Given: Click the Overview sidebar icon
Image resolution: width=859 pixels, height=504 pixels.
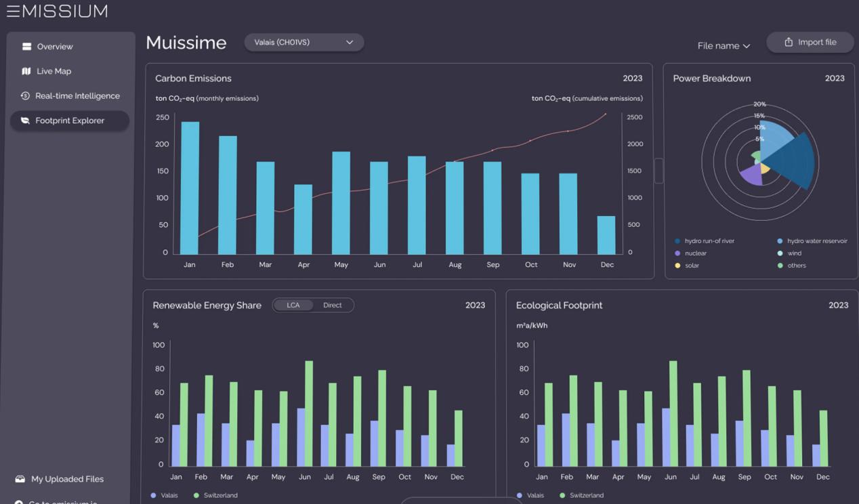Looking at the screenshot, I should [x=26, y=47].
